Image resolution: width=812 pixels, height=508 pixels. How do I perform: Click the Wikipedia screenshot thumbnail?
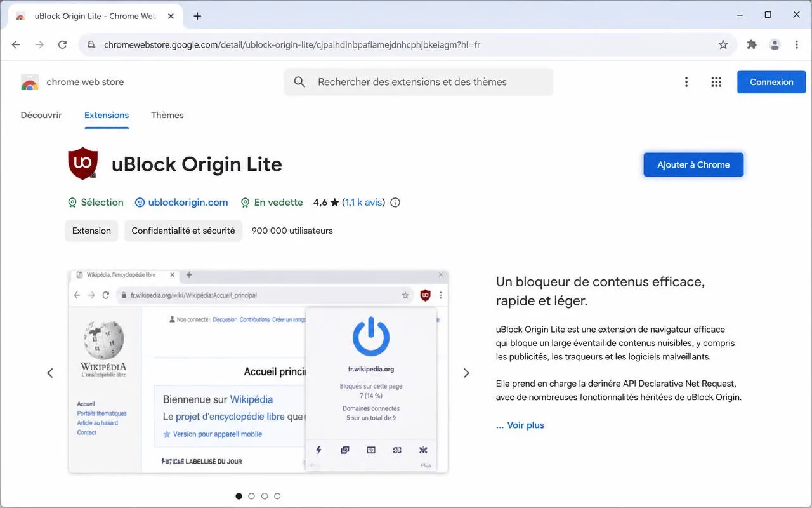tap(258, 371)
